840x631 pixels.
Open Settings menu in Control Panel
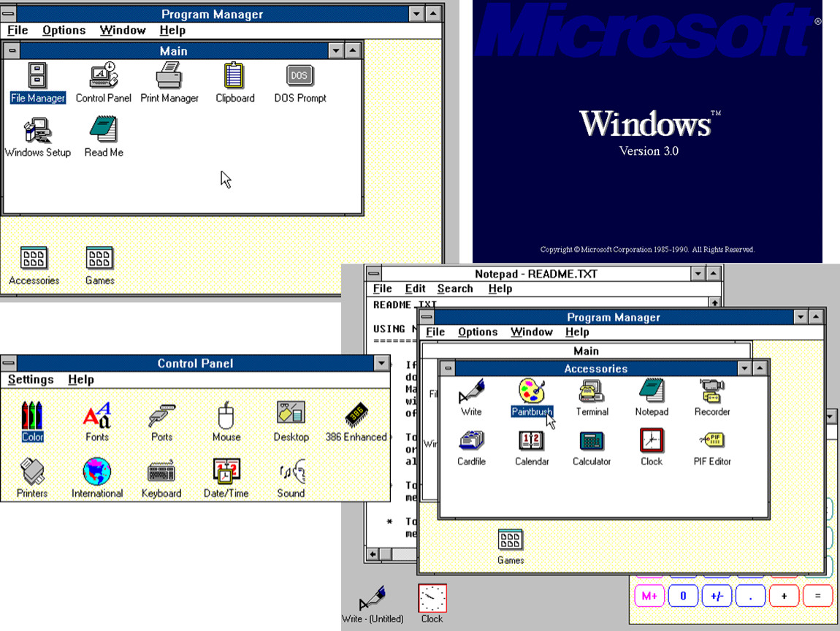point(31,379)
